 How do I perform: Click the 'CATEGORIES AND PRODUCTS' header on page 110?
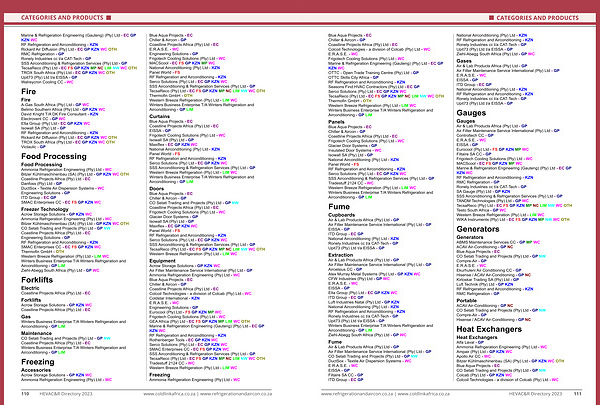tap(62, 18)
